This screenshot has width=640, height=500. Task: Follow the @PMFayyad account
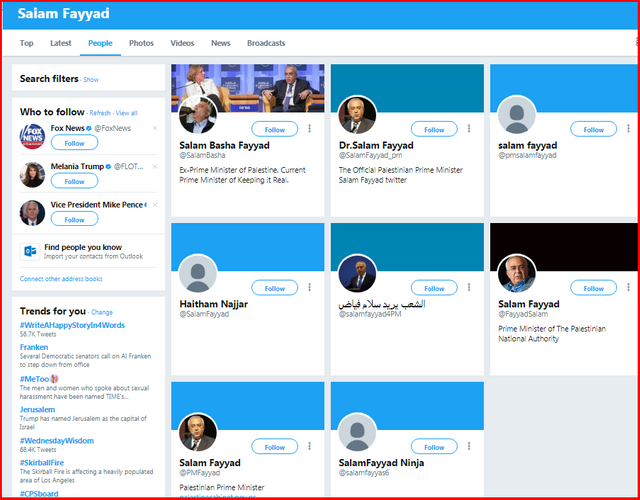coord(275,447)
